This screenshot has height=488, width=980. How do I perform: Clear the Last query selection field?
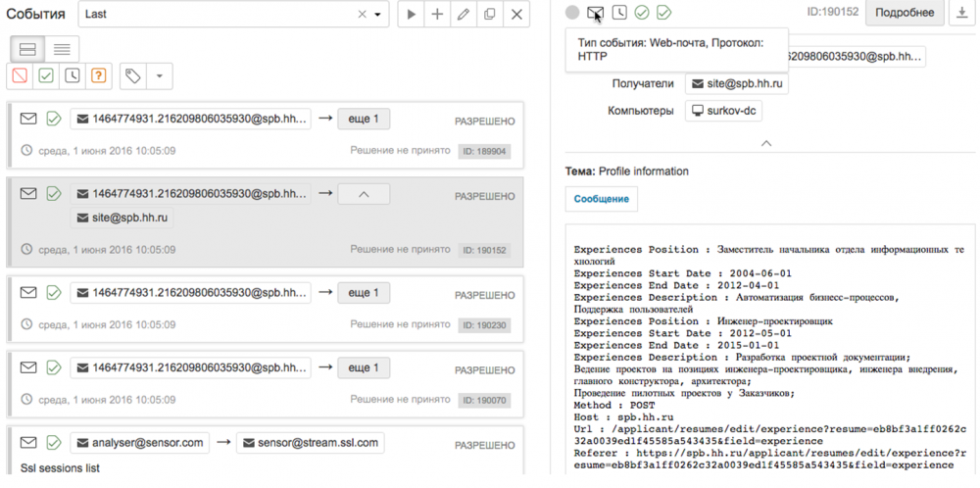[362, 15]
